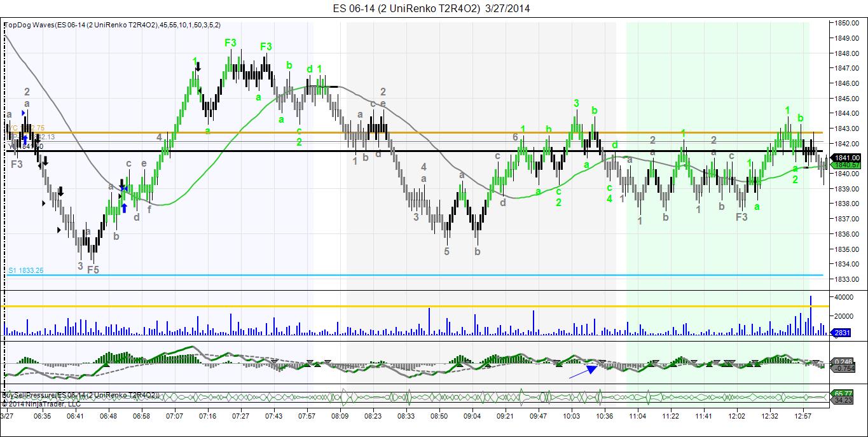Click the 40000 volume axis label
The width and height of the screenshot is (868, 437).
[x=844, y=297]
